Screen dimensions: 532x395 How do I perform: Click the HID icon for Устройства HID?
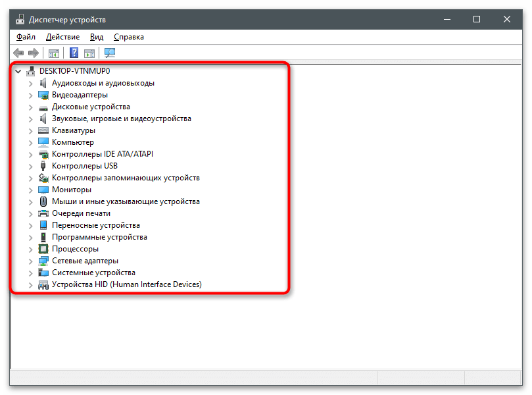[43, 284]
